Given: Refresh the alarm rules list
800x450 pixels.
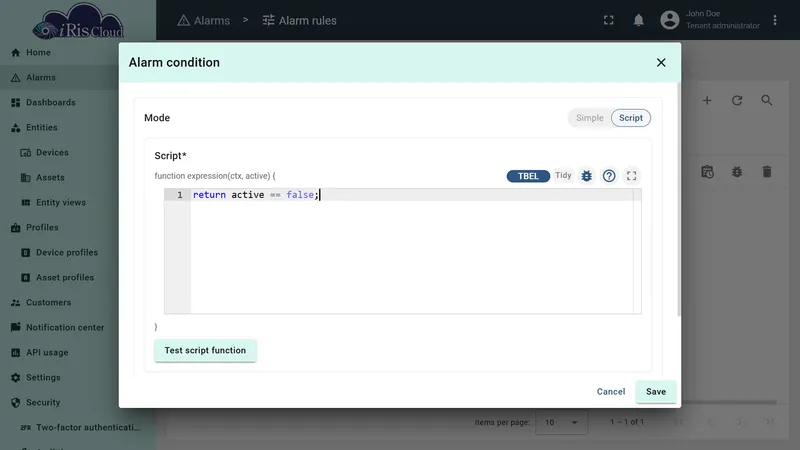Looking at the screenshot, I should click(x=737, y=101).
